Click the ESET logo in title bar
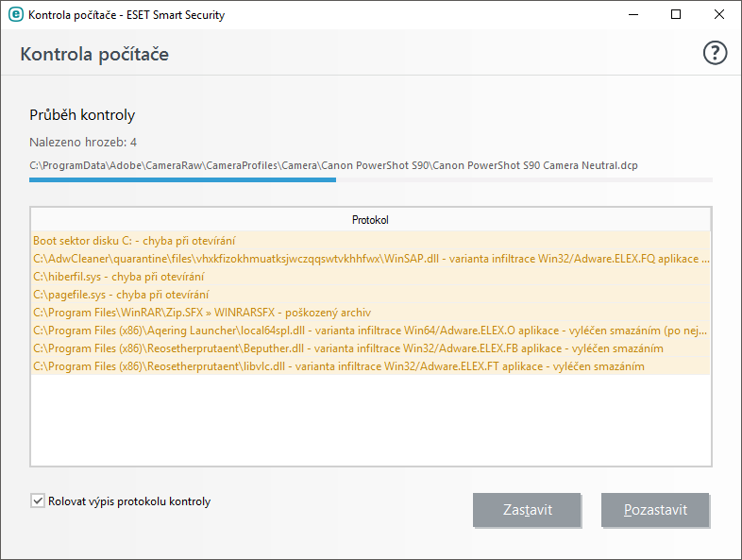This screenshot has width=742, height=560. 16,15
